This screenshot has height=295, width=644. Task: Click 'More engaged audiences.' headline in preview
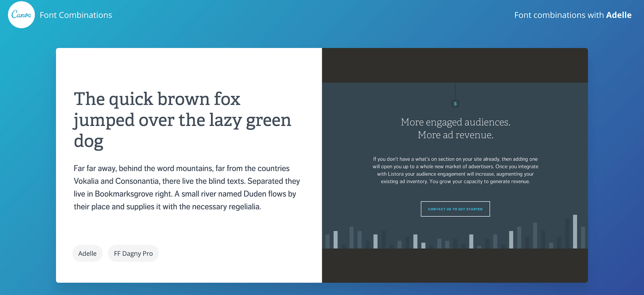pos(455,122)
